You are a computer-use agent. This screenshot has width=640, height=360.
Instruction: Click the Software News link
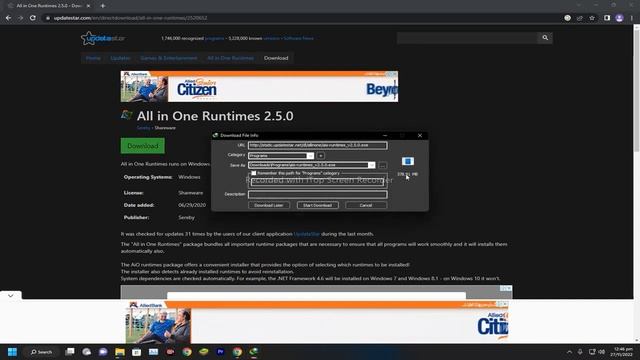click(x=298, y=38)
